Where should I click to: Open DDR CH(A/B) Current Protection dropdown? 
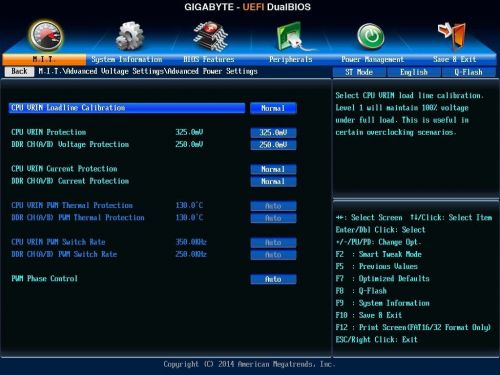pyautogui.click(x=273, y=182)
